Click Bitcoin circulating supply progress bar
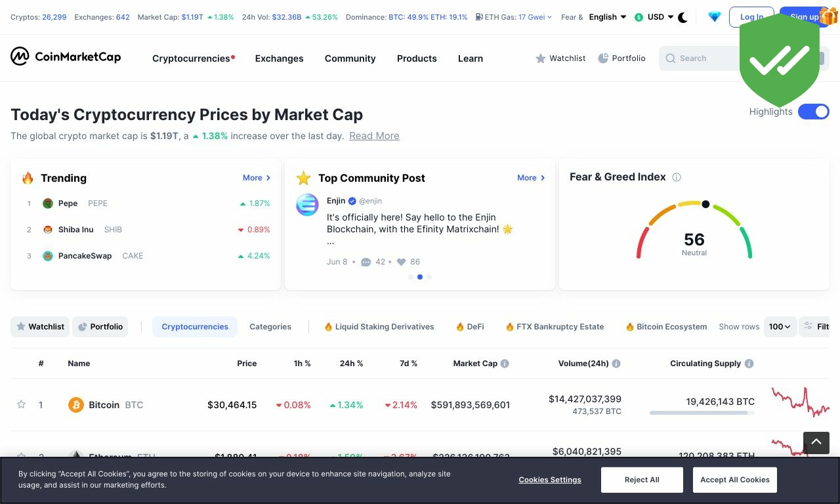This screenshot has height=504, width=840. coord(702,413)
